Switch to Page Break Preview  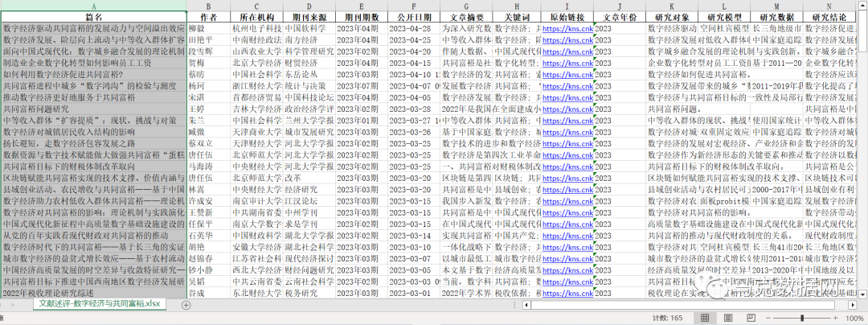(750, 318)
